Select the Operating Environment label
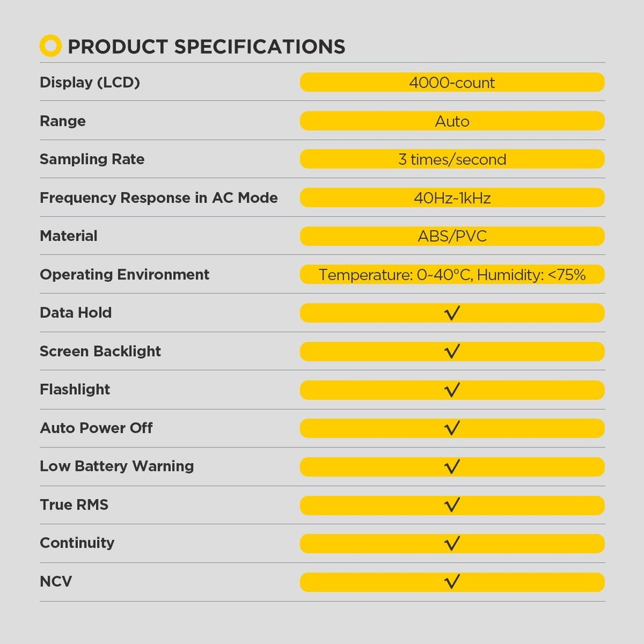This screenshot has width=644, height=644. click(x=124, y=274)
